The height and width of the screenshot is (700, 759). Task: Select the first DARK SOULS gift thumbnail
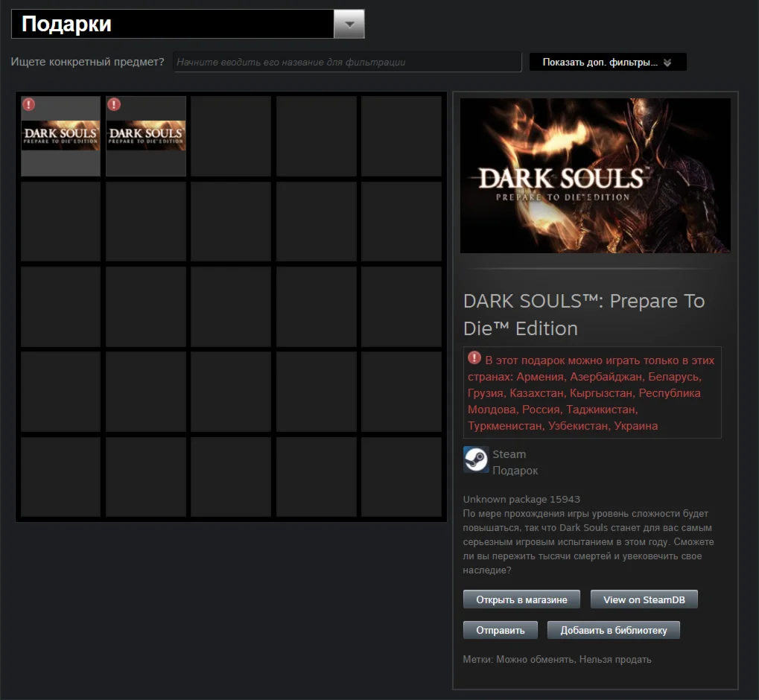[60, 135]
